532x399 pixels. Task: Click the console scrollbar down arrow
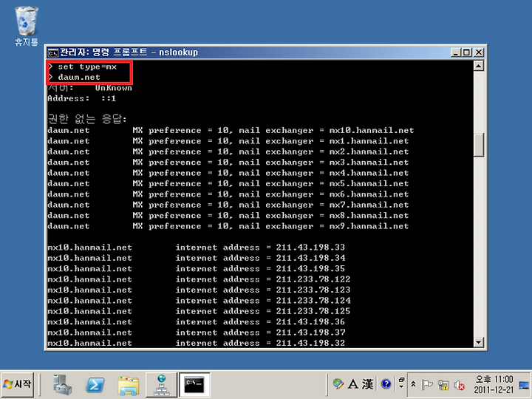[478, 342]
